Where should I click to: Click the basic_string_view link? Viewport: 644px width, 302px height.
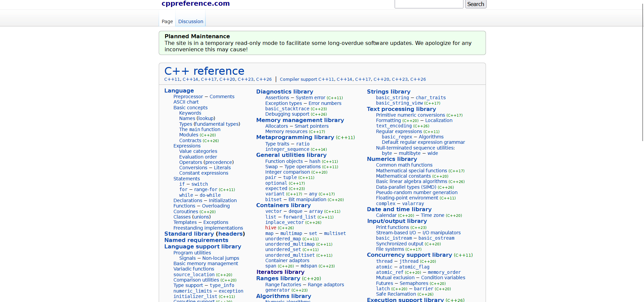(x=399, y=103)
